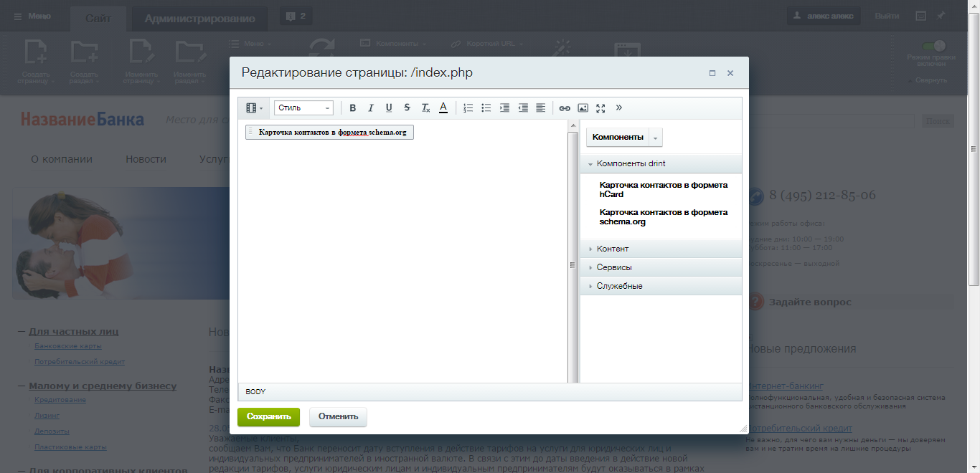Follow the Пластиковые карты link
The height and width of the screenshot is (473, 980).
70,447
